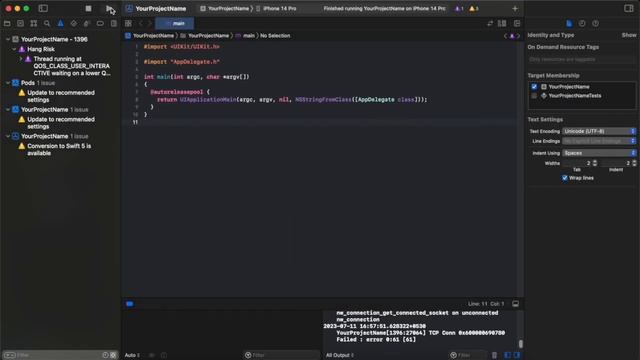Click the console Filter field
640x360 pixels.
point(468,355)
